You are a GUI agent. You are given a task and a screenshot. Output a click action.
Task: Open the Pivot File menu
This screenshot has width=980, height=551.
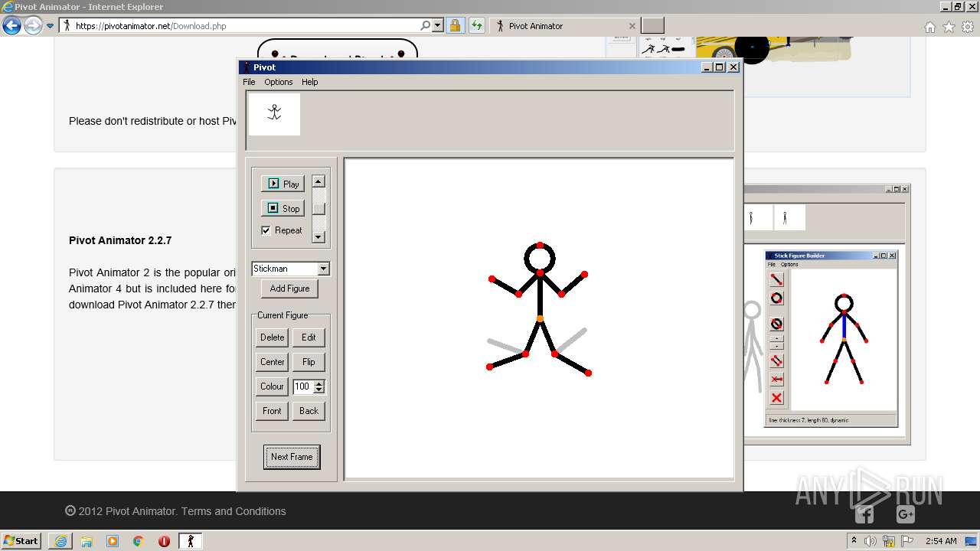249,82
